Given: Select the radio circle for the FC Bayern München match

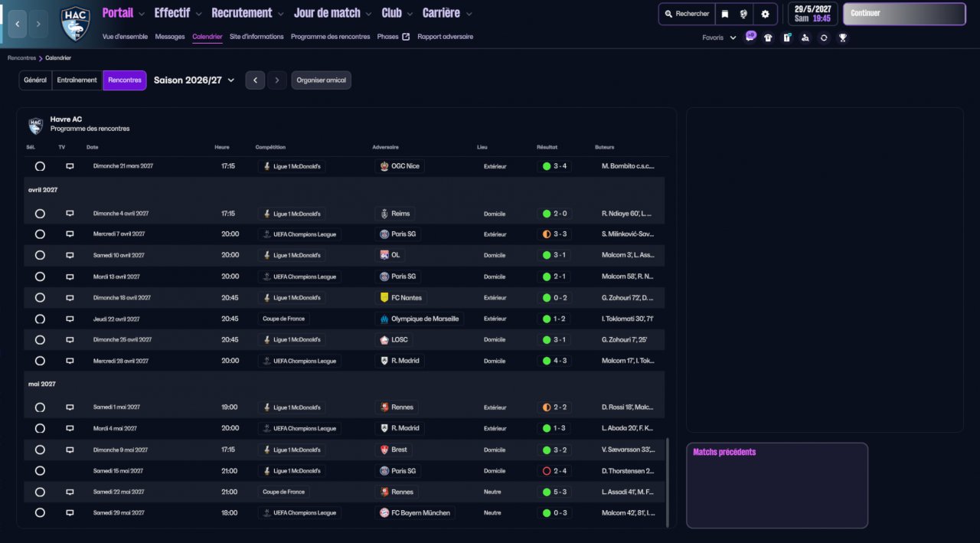Looking at the screenshot, I should (40, 512).
